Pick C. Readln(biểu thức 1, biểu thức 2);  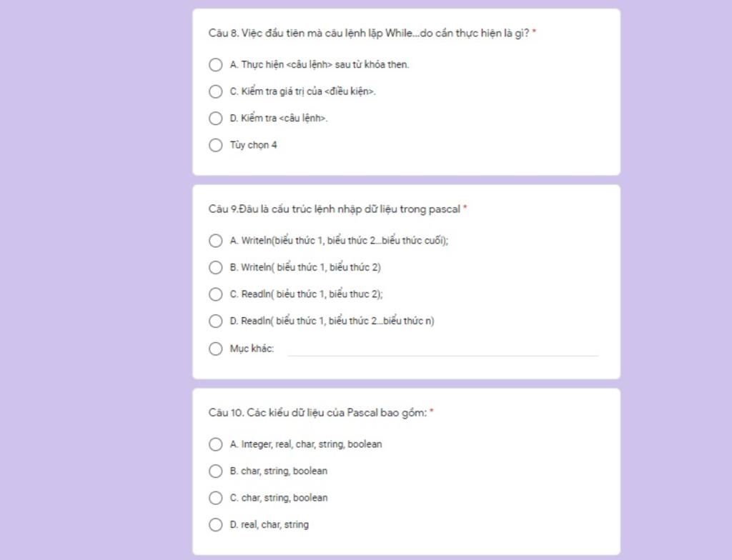tap(215, 294)
